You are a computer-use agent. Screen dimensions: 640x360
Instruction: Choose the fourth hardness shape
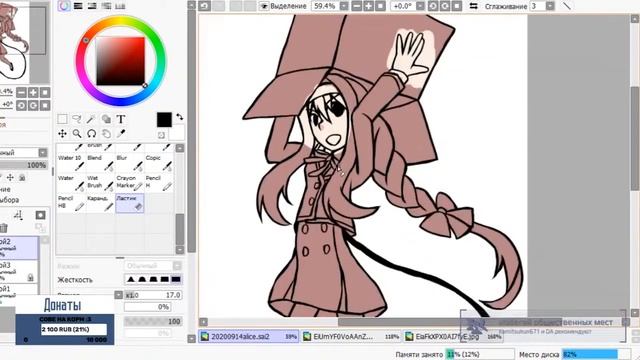[x=164, y=280]
